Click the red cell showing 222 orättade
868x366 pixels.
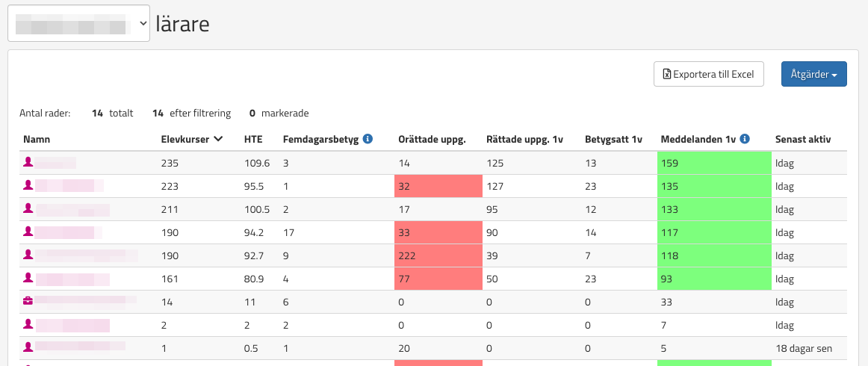click(x=438, y=255)
